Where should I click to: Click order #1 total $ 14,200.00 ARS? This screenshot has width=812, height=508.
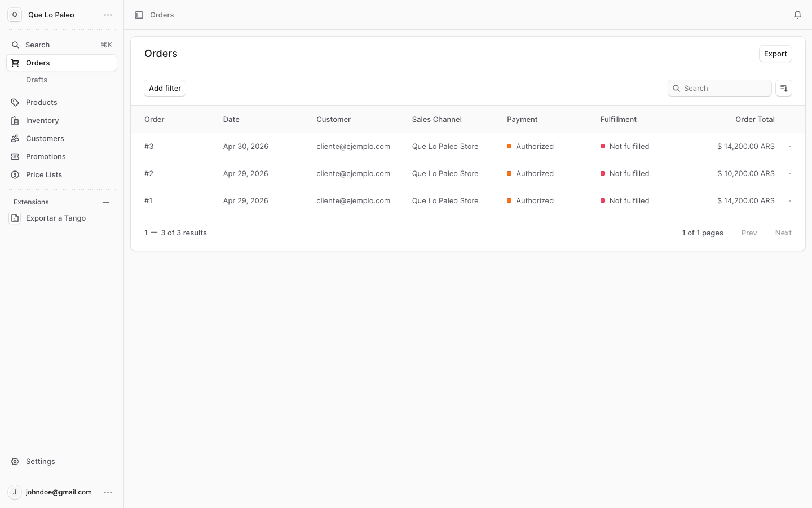(746, 200)
